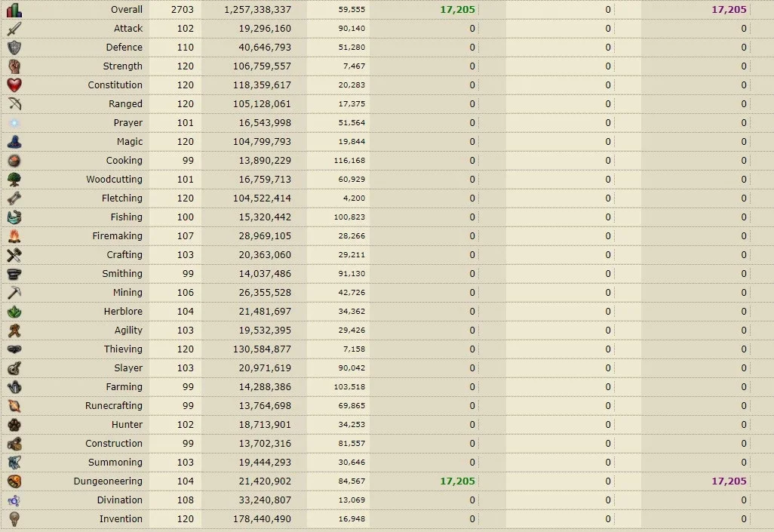
Task: Click the Runecrafting skill icon
Action: [14, 405]
